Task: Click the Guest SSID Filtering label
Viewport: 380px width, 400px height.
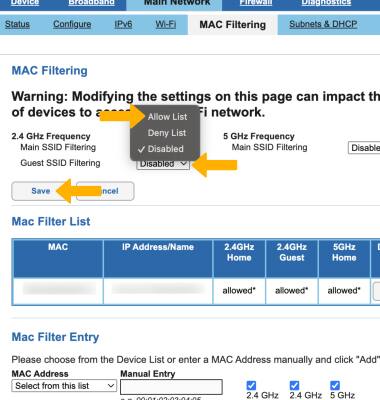Action: click(60, 163)
